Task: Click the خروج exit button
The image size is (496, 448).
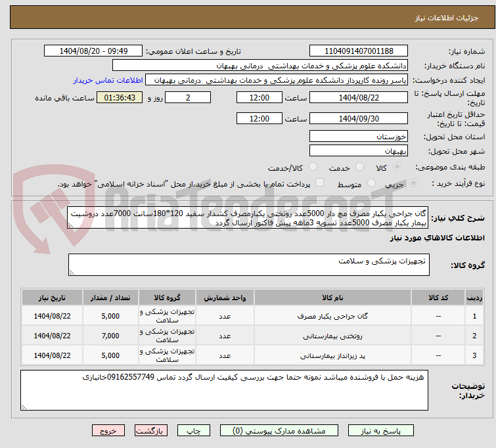Action: coord(108,431)
